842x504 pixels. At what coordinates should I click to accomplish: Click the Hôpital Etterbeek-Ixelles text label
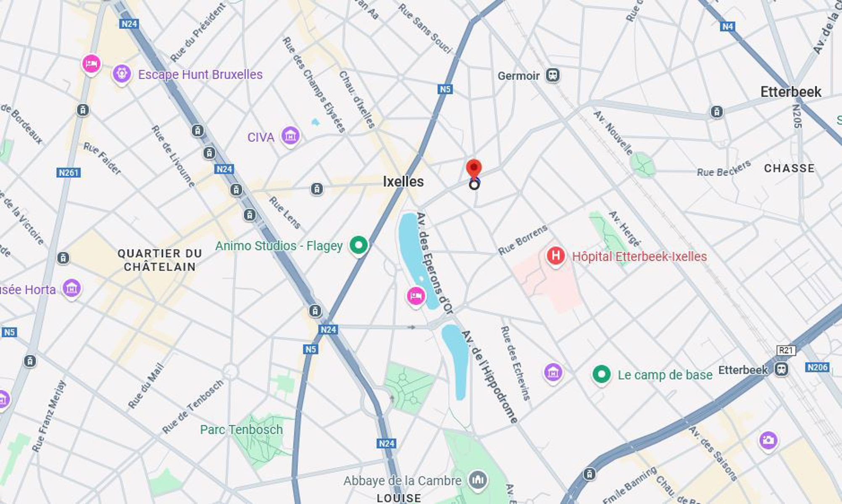tap(639, 256)
